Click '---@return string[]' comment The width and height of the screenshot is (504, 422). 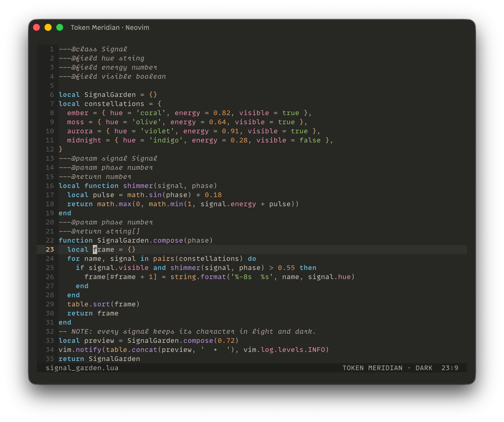(99, 231)
